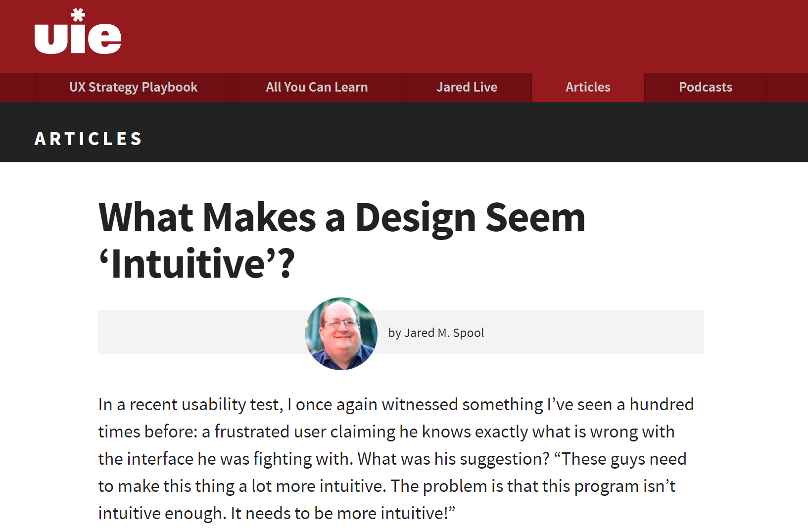808x532 pixels.
Task: Click the article title 'What Makes a Design Seem Intuitive'
Action: tap(342, 240)
